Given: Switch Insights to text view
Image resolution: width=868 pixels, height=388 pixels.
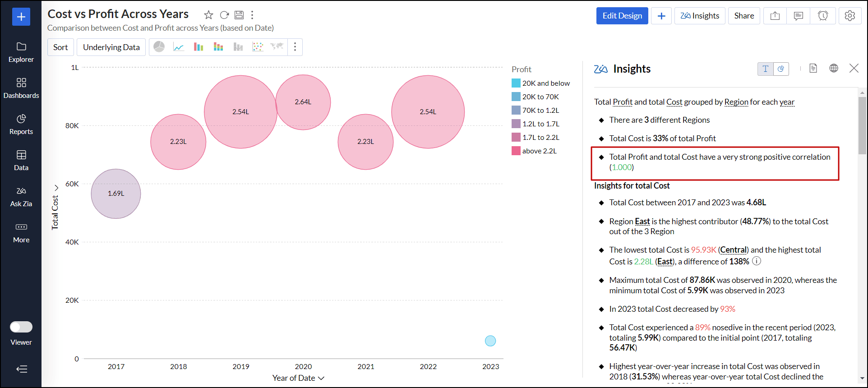Looking at the screenshot, I should [765, 69].
